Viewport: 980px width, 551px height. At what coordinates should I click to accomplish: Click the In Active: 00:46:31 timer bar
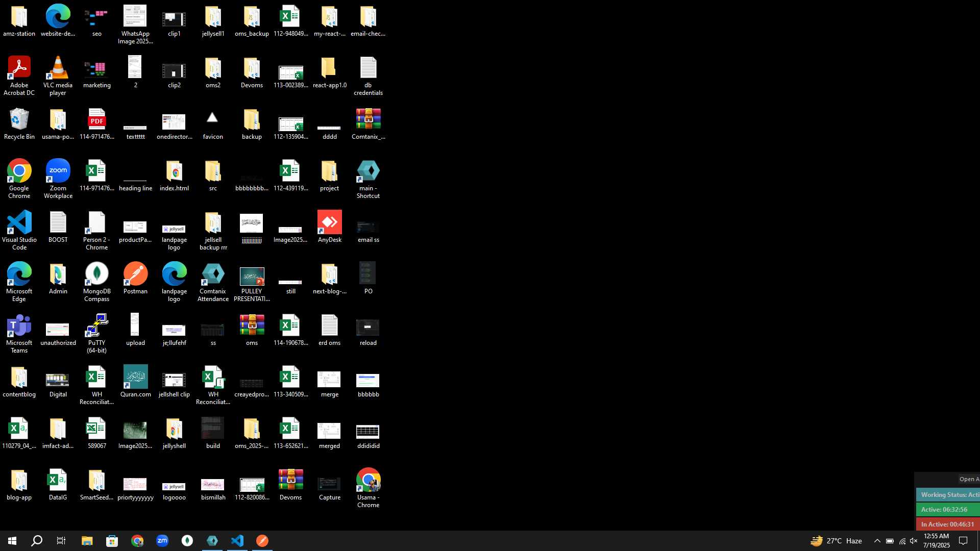[948, 524]
